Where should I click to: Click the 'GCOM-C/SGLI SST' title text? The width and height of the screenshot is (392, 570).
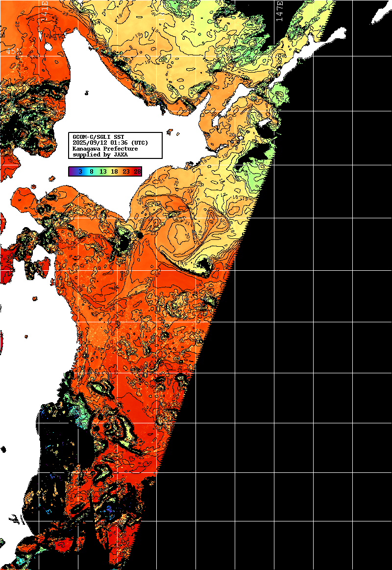pyautogui.click(x=98, y=137)
